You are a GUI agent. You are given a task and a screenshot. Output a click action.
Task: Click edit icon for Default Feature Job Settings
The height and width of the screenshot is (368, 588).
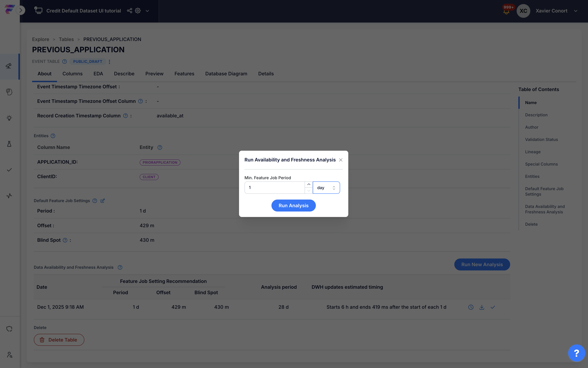pos(103,201)
